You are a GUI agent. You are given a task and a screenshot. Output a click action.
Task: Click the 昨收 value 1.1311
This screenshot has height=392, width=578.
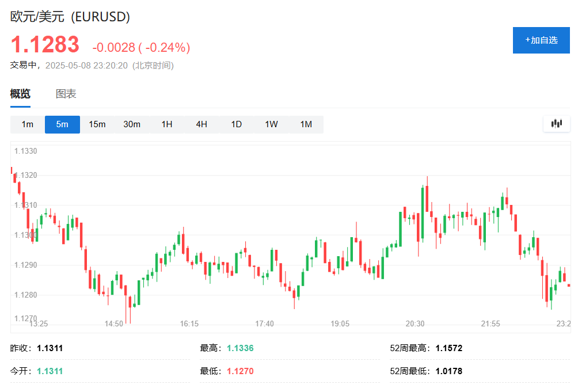(x=50, y=348)
